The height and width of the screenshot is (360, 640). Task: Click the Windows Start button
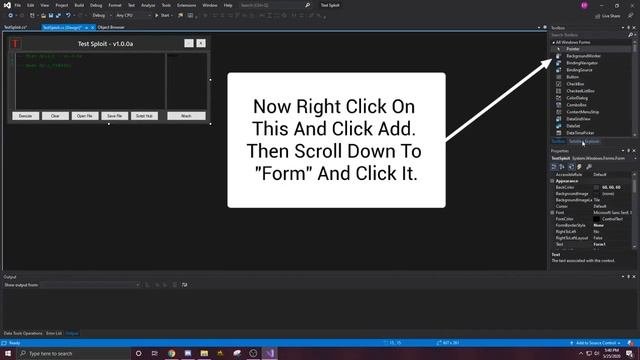(8, 353)
